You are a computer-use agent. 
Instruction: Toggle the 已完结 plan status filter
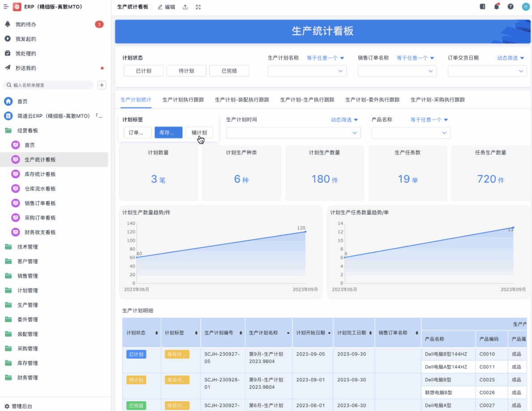[x=229, y=71]
